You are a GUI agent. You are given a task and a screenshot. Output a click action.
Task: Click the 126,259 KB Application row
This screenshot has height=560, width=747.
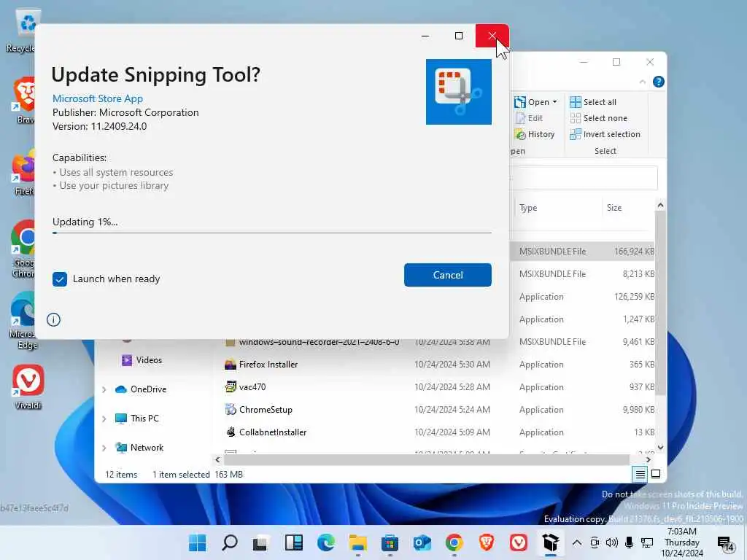[x=581, y=297]
